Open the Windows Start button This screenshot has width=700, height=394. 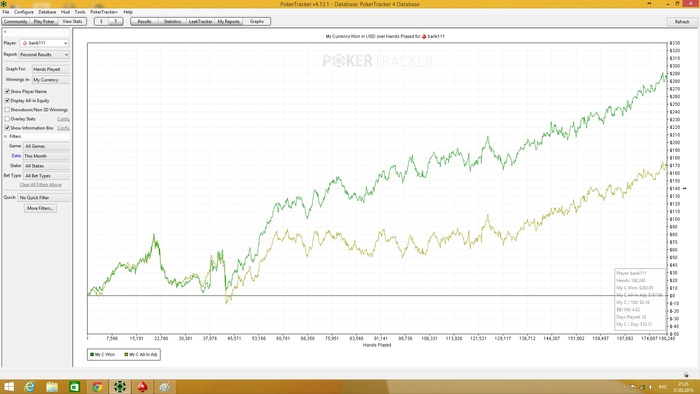[x=8, y=386]
